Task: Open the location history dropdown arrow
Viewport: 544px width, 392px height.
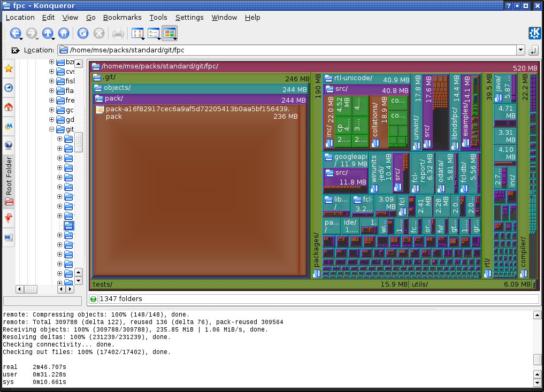Action: point(520,50)
